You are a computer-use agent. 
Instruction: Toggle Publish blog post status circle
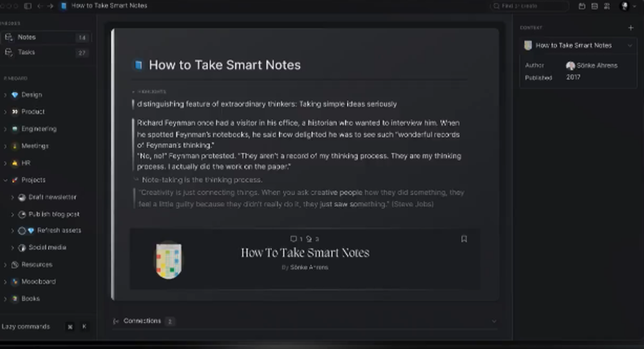pos(22,214)
